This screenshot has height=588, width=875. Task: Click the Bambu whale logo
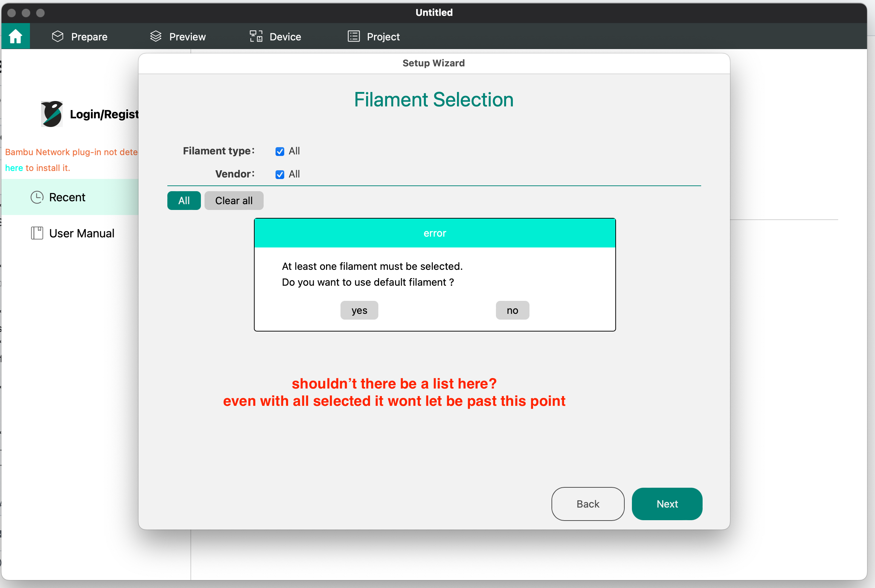pyautogui.click(x=52, y=114)
